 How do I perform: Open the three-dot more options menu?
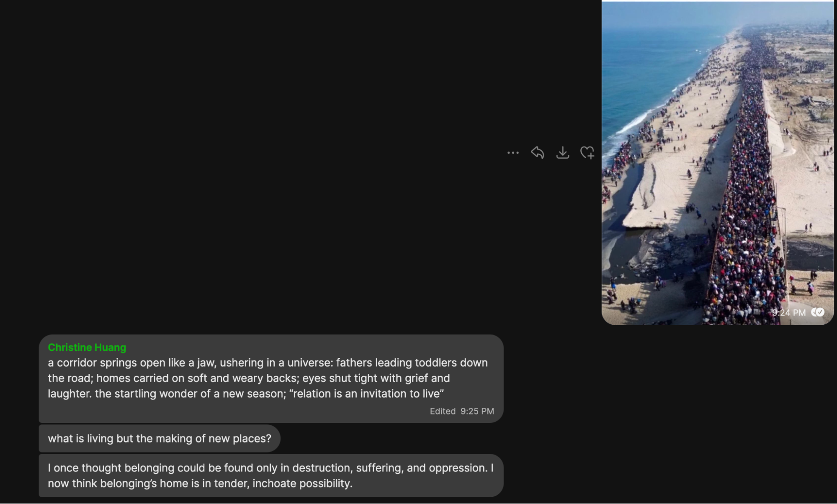pos(513,153)
